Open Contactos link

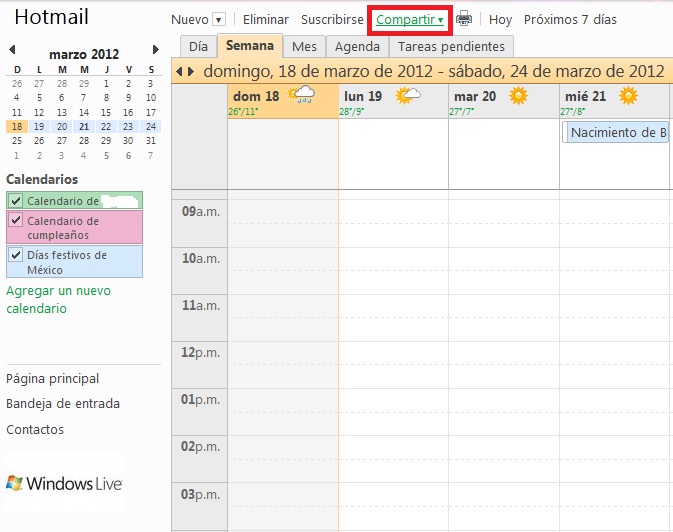tap(35, 429)
